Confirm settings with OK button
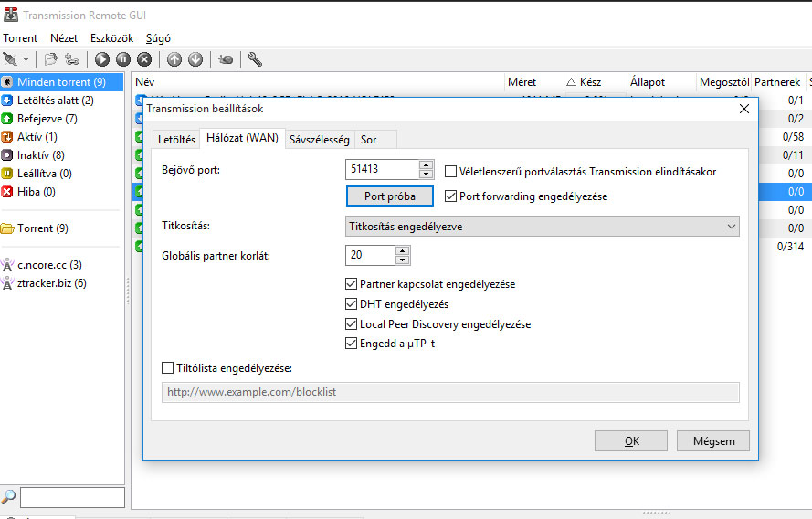 631,440
